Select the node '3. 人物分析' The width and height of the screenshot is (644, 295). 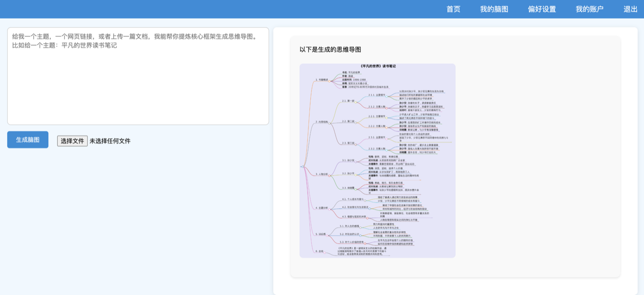(x=322, y=174)
